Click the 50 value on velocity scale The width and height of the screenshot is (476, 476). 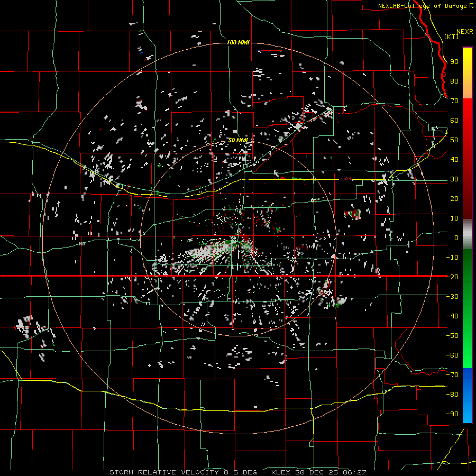click(454, 140)
